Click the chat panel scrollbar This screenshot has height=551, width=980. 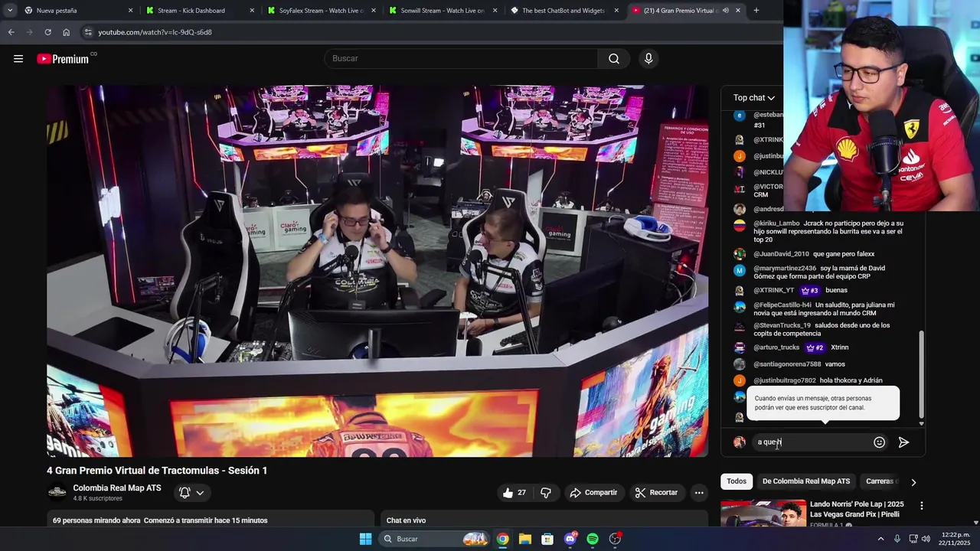pos(921,373)
